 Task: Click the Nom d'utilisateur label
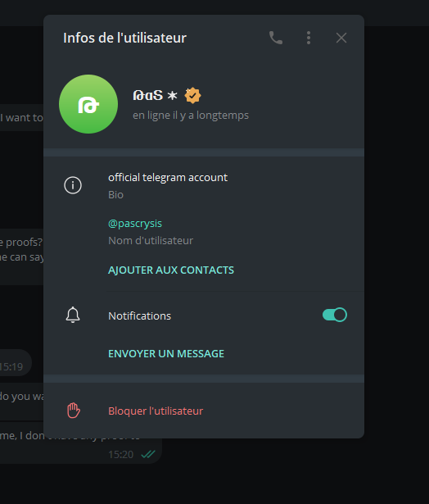click(x=151, y=240)
